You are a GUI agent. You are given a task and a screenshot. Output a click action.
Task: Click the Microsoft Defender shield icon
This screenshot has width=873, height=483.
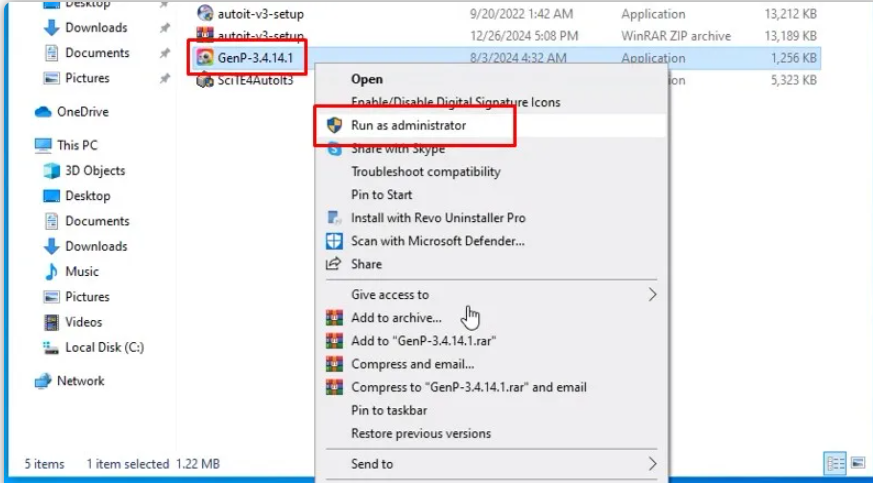tap(334, 241)
